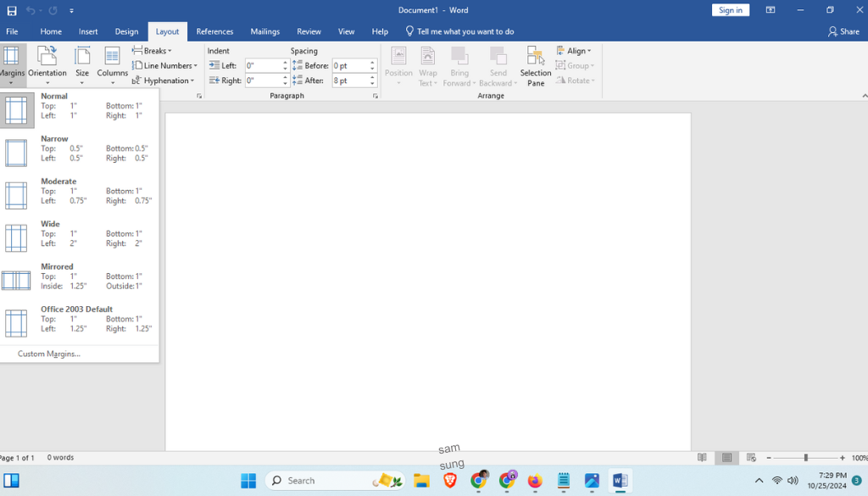Switch to the Home tab
The image size is (868, 496).
tap(51, 31)
